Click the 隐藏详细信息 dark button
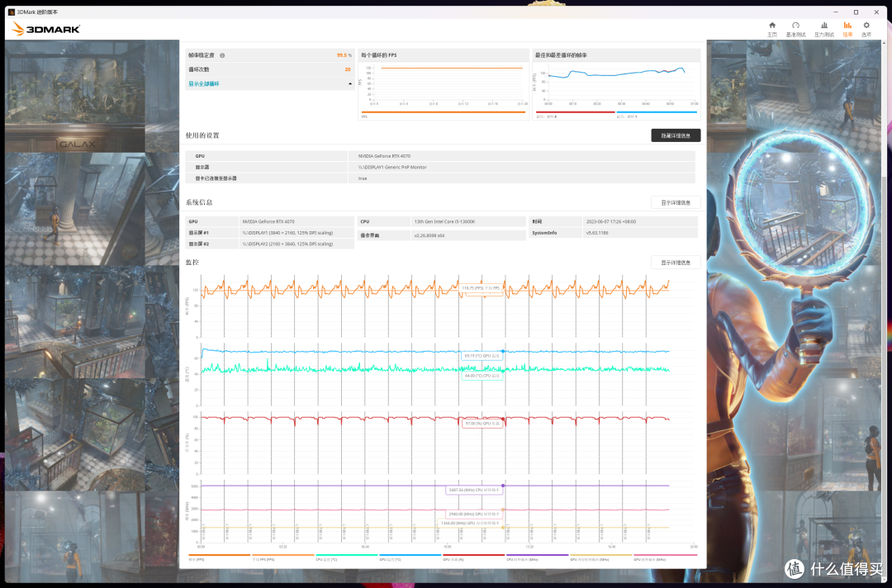892x588 pixels. (x=676, y=135)
